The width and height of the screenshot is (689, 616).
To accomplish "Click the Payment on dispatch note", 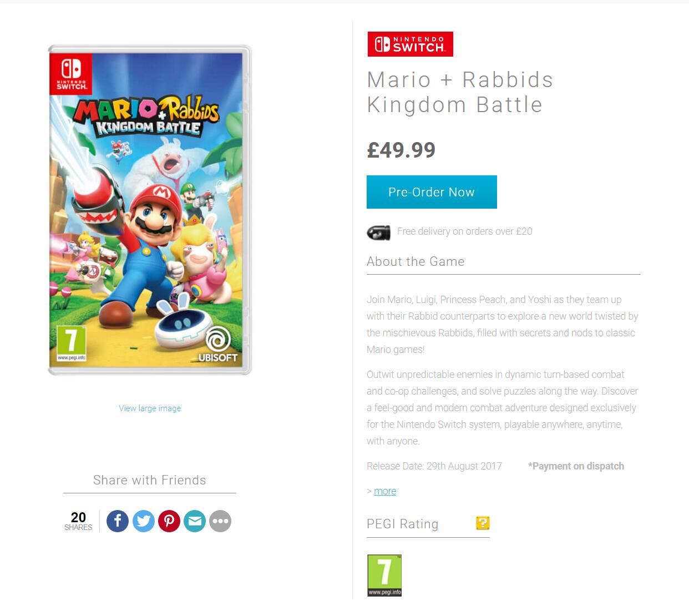I will click(x=576, y=466).
